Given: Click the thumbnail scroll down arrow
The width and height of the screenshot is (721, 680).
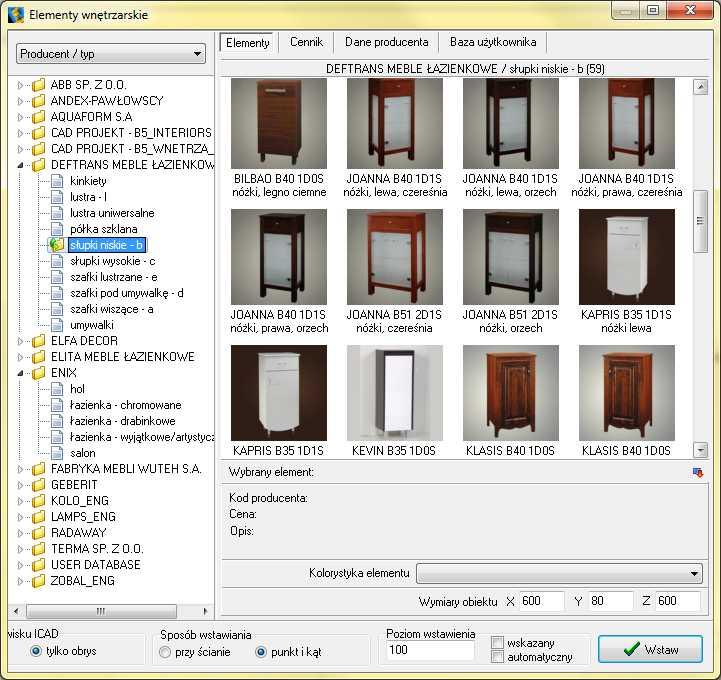Looking at the screenshot, I should 700,450.
